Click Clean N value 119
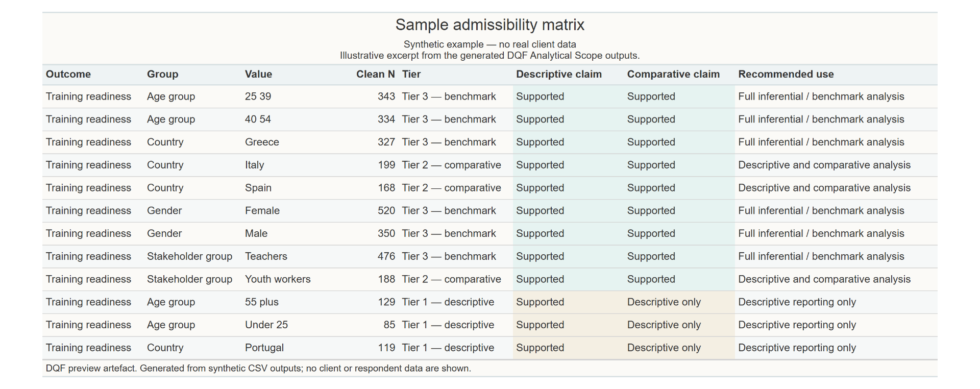Image resolution: width=980 pixels, height=389 pixels. [386, 348]
